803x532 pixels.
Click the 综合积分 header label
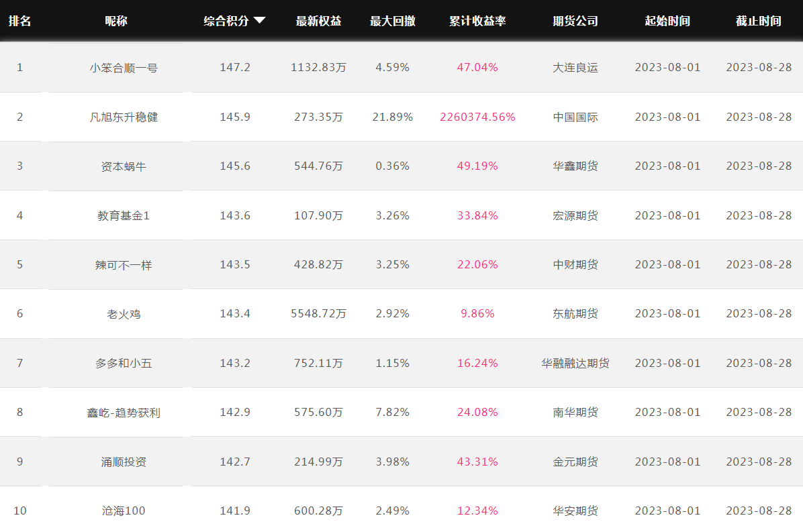tap(226, 21)
